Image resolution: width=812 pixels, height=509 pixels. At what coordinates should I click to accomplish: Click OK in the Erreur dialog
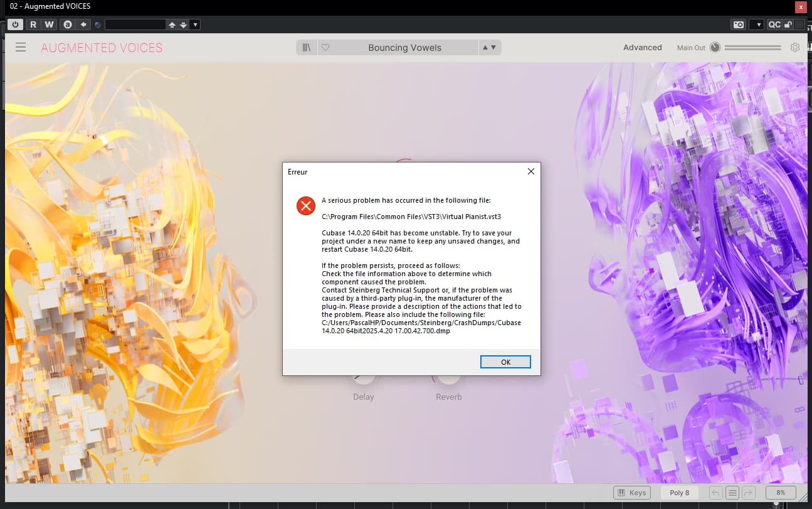coord(505,362)
